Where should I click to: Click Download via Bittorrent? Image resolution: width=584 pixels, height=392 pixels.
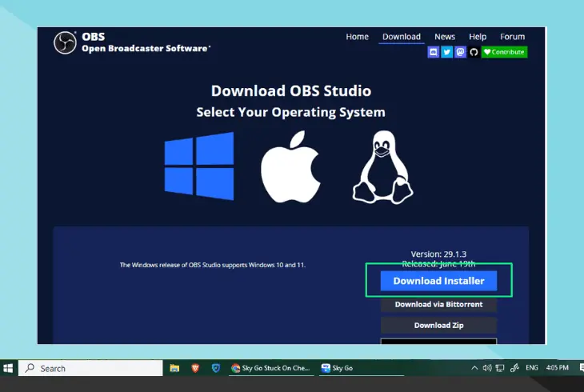coord(438,305)
